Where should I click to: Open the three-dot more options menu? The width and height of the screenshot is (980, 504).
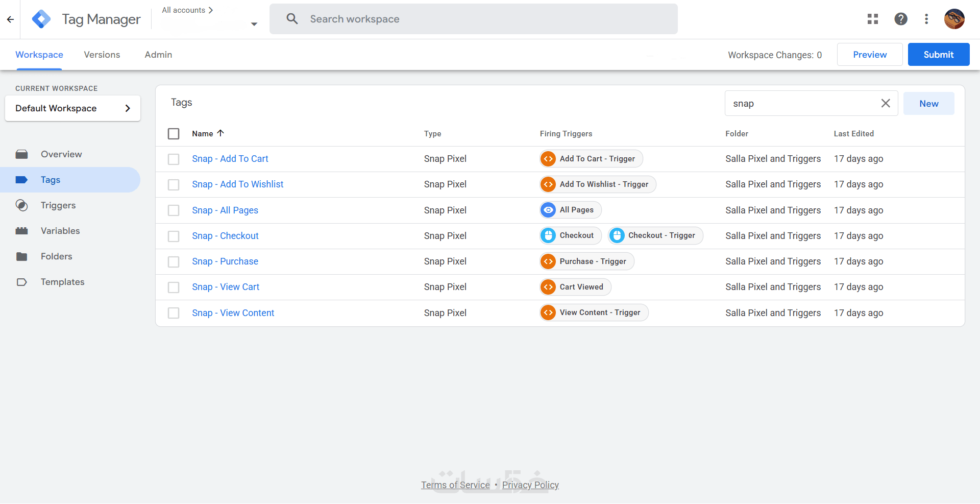click(926, 19)
